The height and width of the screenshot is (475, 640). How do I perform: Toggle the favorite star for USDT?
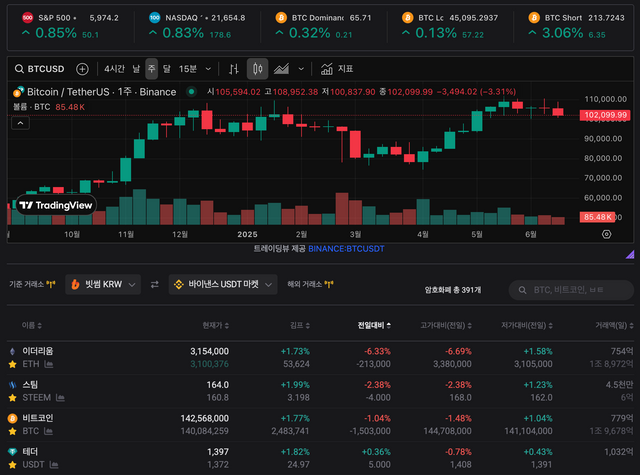point(13,465)
